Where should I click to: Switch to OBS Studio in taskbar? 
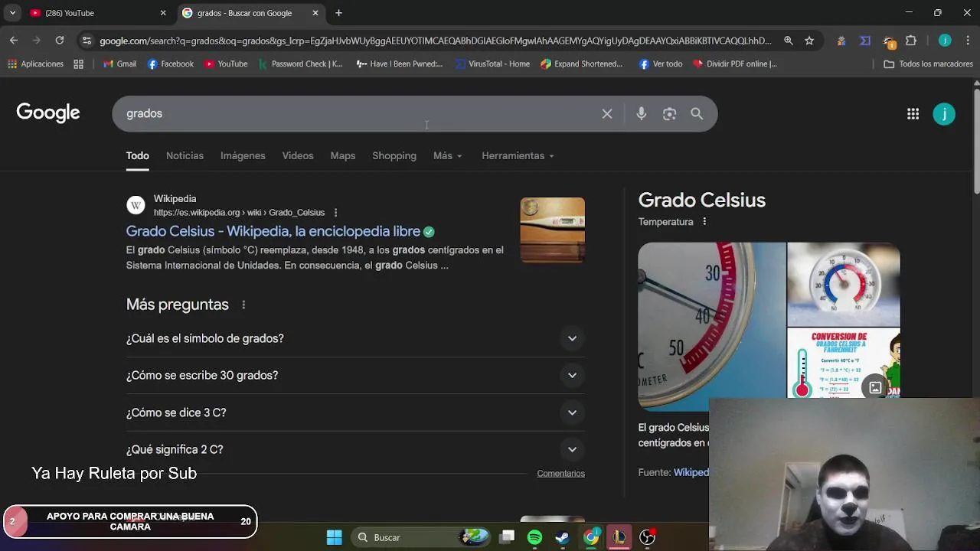coord(647,537)
